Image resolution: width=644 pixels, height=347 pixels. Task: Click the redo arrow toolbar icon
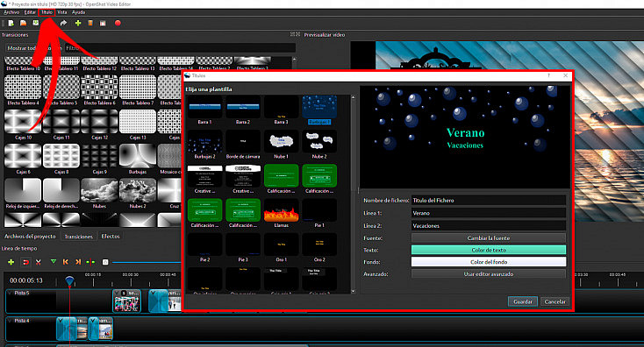63,23
